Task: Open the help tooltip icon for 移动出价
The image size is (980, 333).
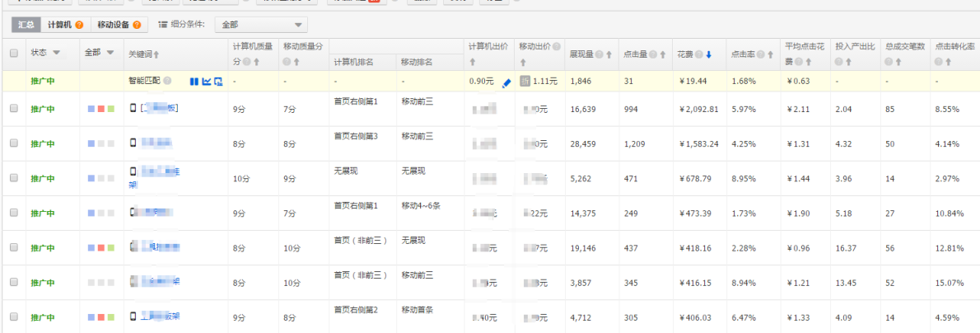Action: (x=557, y=46)
